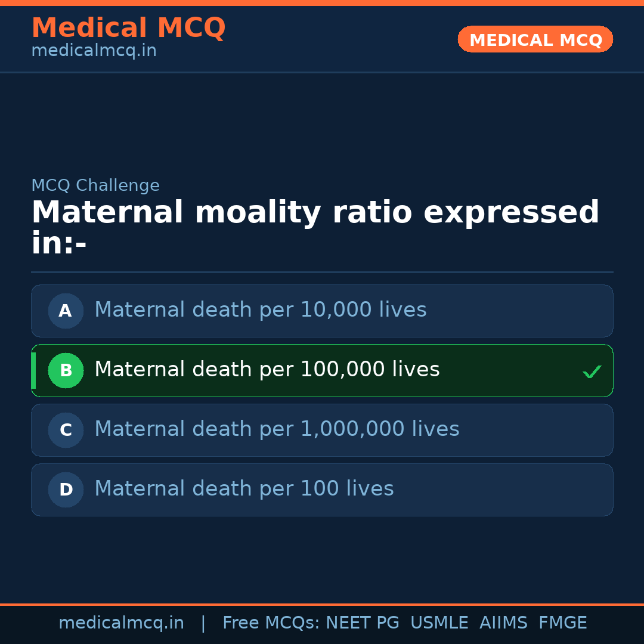The image size is (644, 644).
Task: Choose answer 'Maternal death per 10,000 lives'
Action: (261, 310)
